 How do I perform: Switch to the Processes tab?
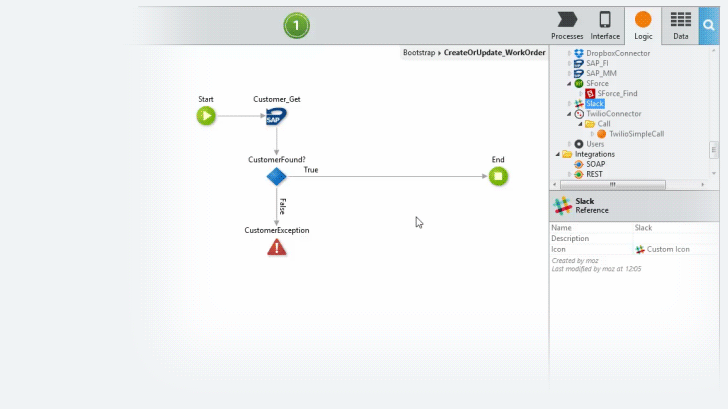pyautogui.click(x=567, y=26)
